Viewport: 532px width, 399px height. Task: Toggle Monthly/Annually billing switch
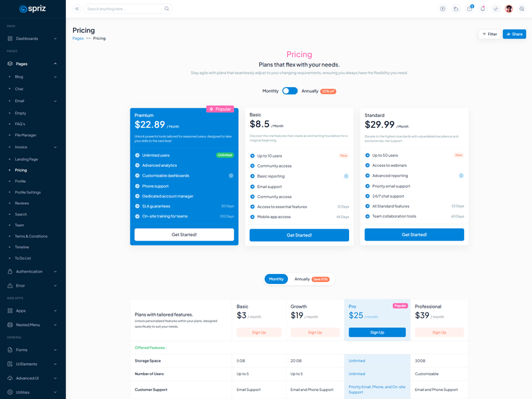point(290,91)
